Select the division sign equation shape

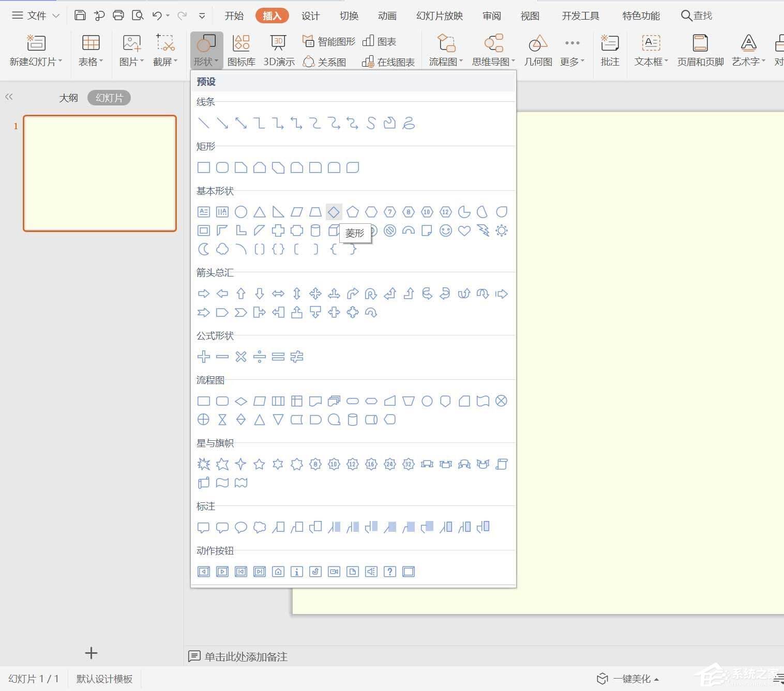(260, 357)
